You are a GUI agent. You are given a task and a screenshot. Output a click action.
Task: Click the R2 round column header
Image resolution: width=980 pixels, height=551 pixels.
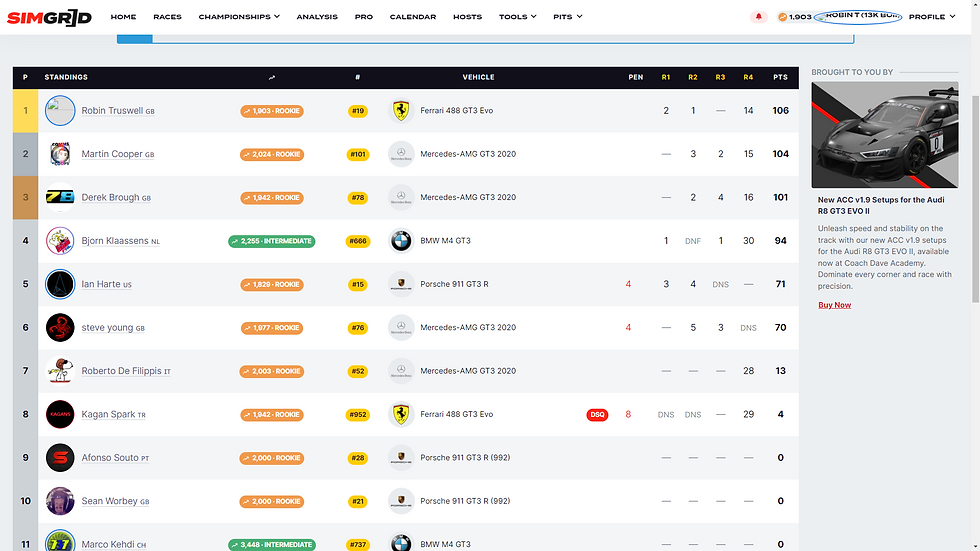click(x=692, y=77)
